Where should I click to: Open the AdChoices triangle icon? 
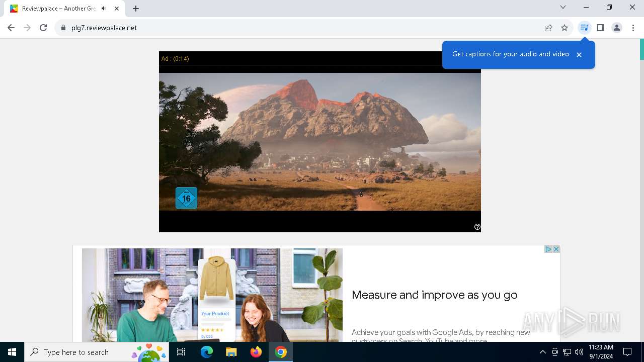548,249
